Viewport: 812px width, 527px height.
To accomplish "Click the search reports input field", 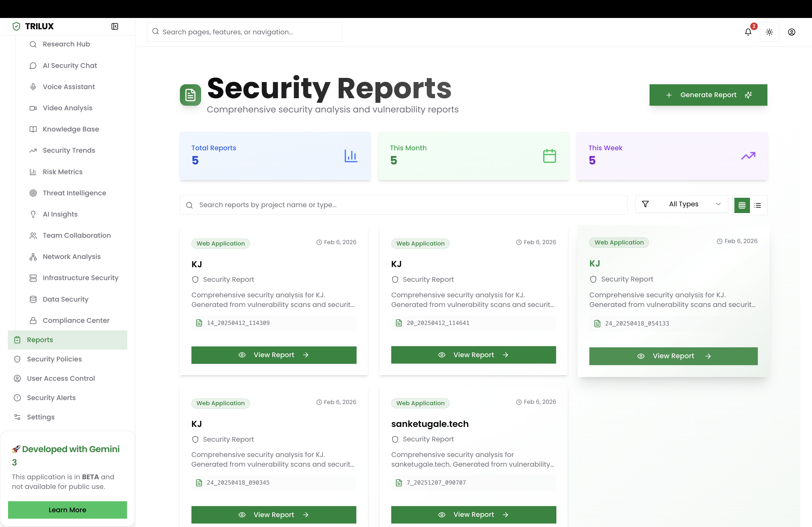I will [x=404, y=205].
